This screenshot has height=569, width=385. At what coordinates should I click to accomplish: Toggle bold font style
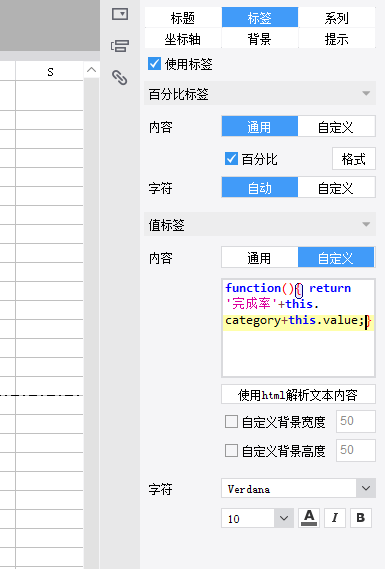click(x=361, y=518)
